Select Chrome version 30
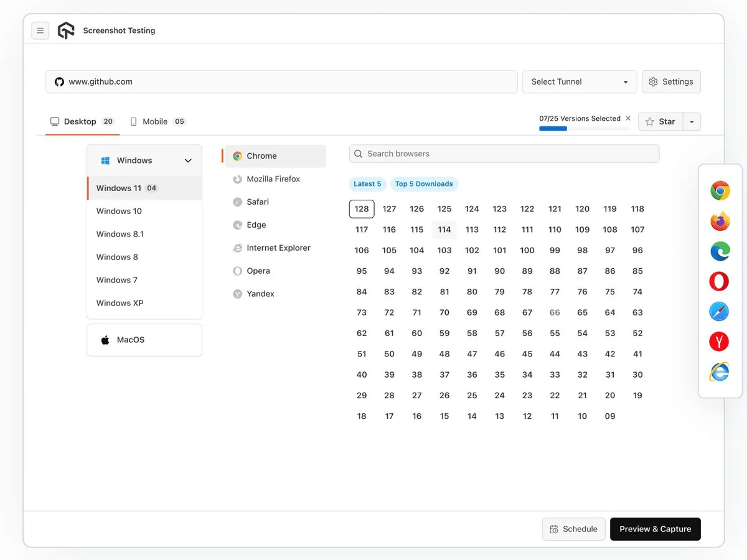 (637, 375)
